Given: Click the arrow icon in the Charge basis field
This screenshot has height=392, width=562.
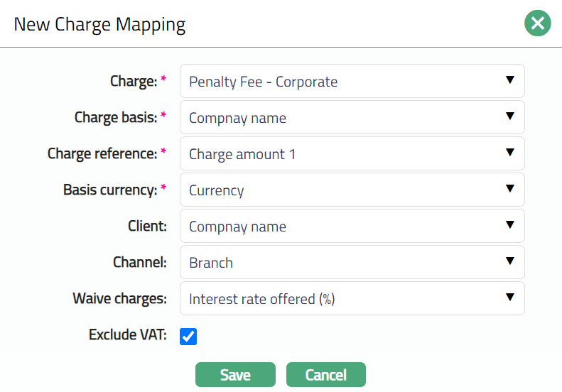Looking at the screenshot, I should pos(509,117).
